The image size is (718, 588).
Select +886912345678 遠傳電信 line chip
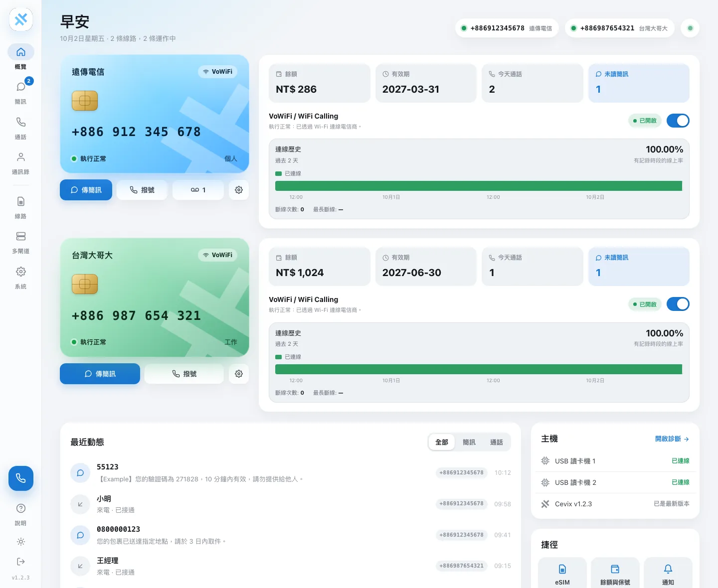[507, 28]
